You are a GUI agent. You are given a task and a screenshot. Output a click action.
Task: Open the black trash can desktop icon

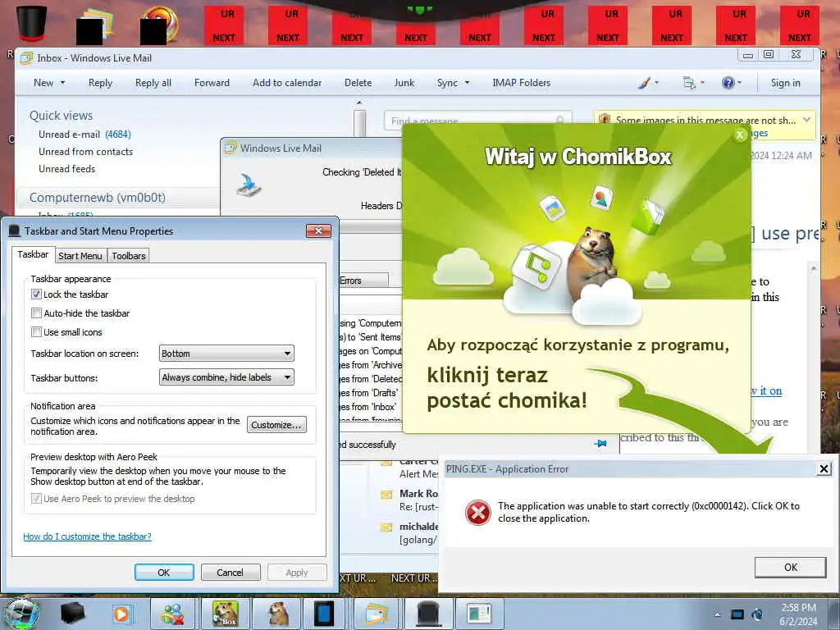point(31,24)
